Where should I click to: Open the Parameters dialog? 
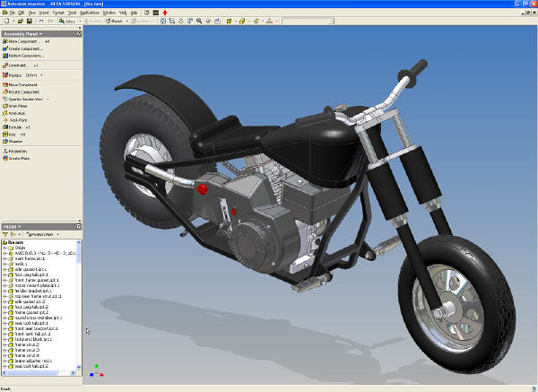pos(19,152)
